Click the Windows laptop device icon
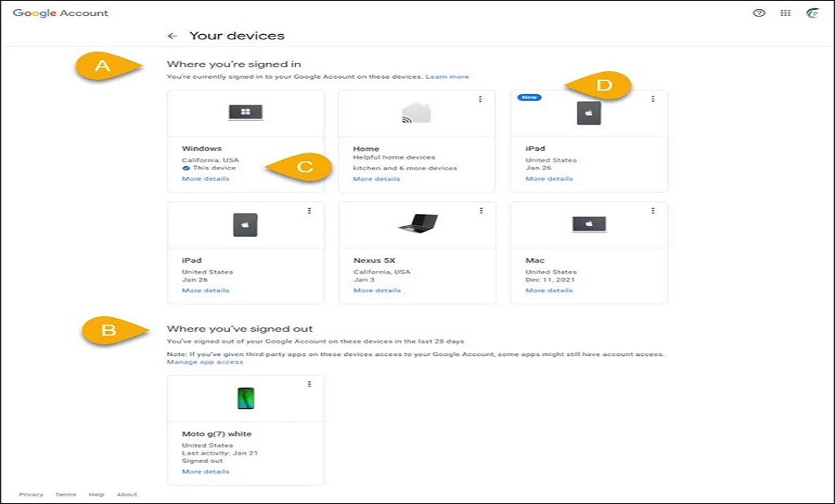 [x=245, y=113]
